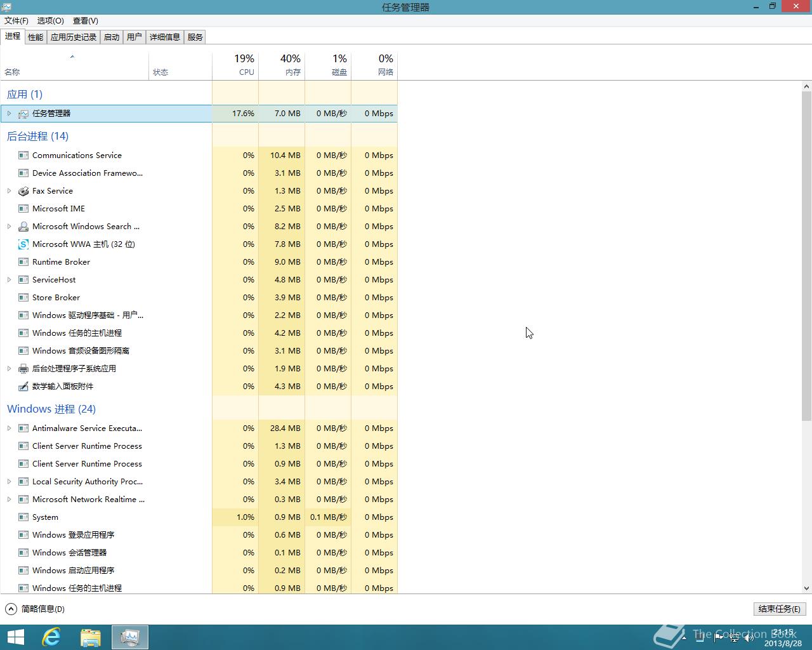The image size is (812, 650).
Task: Sort by the CPU column header
Action: [235, 65]
